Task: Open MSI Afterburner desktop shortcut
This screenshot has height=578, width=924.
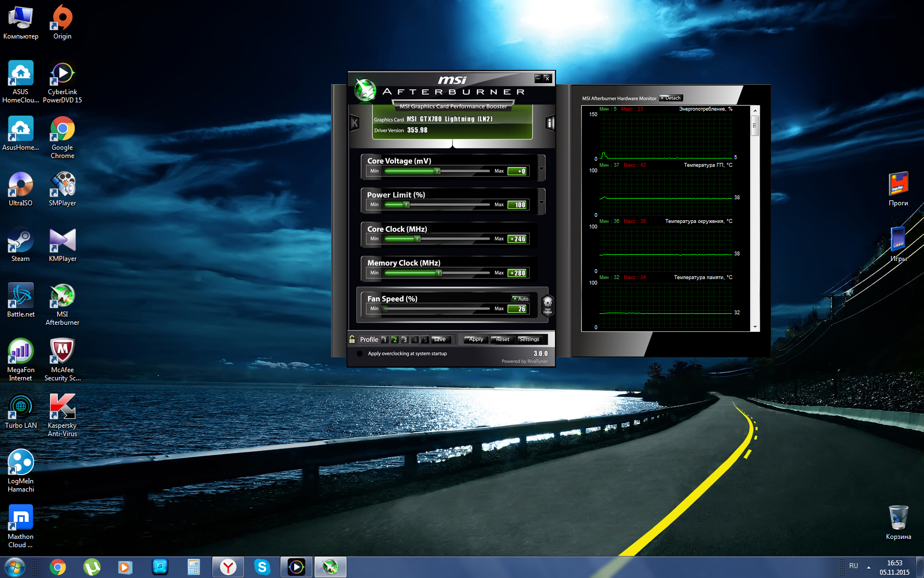Action: 62,304
